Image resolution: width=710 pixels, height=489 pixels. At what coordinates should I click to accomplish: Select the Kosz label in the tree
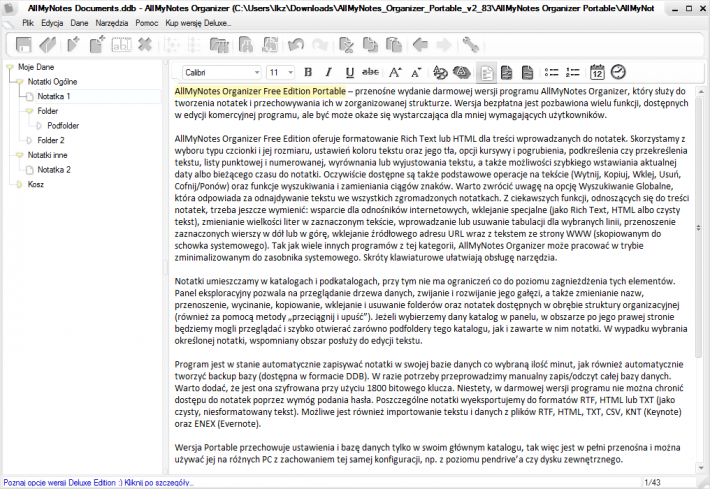(x=36, y=184)
